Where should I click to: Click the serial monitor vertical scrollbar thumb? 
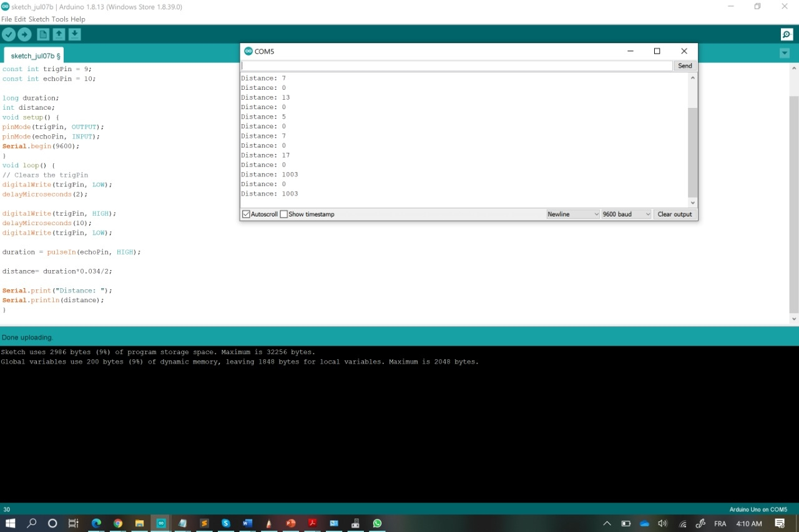pyautogui.click(x=692, y=152)
